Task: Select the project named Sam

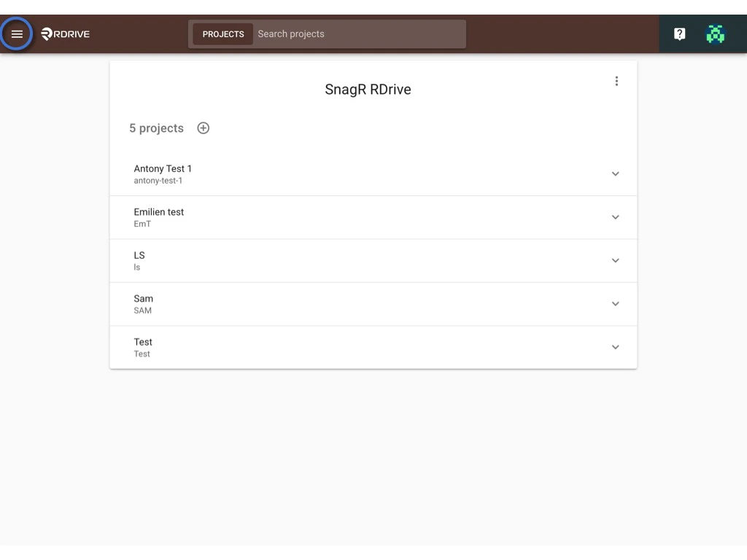Action: 143,298
